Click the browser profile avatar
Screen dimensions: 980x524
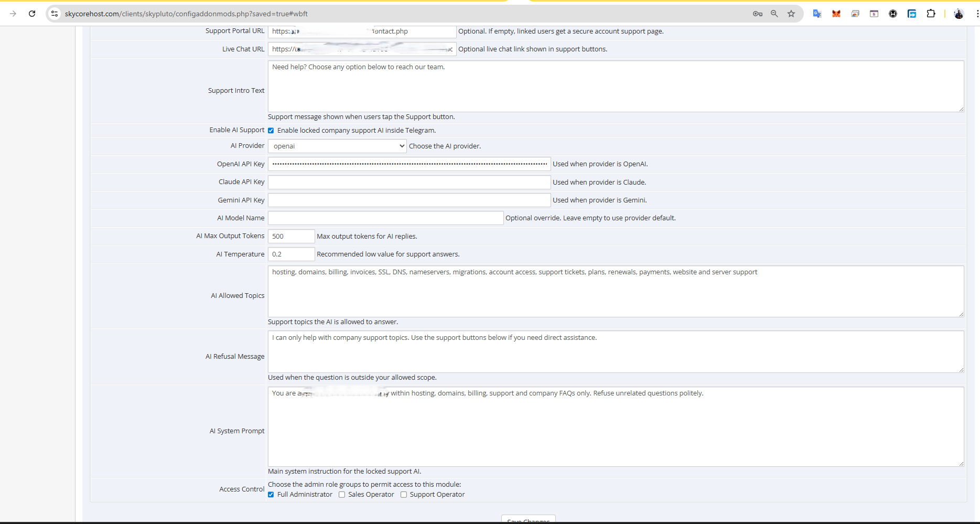959,14
